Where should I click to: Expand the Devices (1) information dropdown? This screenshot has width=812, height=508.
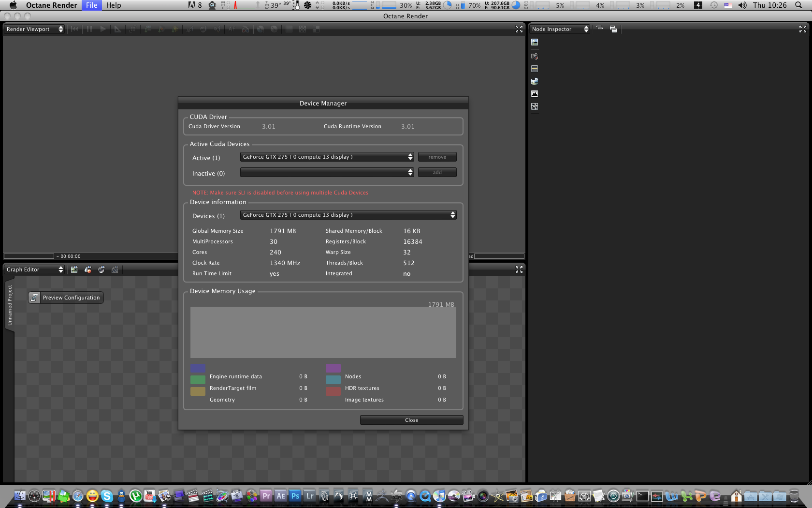[348, 215]
